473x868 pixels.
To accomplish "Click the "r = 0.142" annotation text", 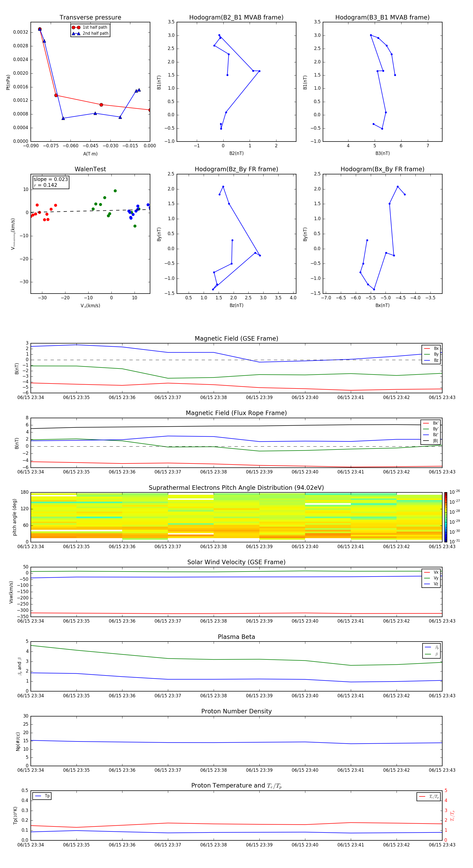I will click(45, 185).
